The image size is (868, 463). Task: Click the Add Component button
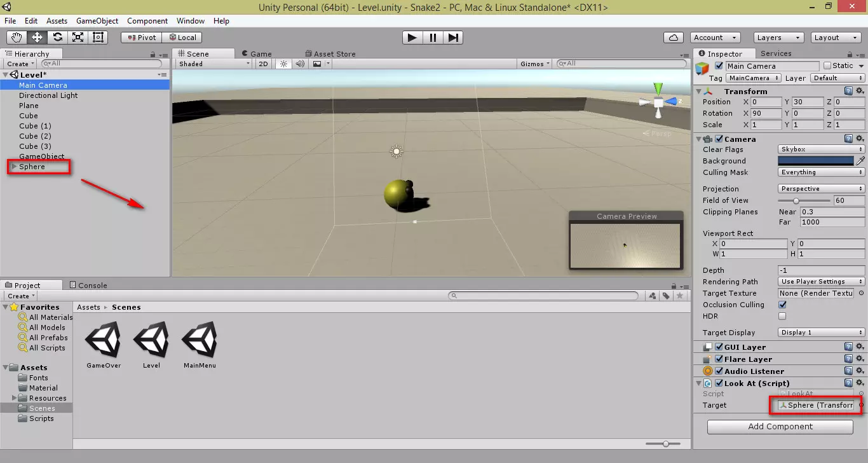780,427
